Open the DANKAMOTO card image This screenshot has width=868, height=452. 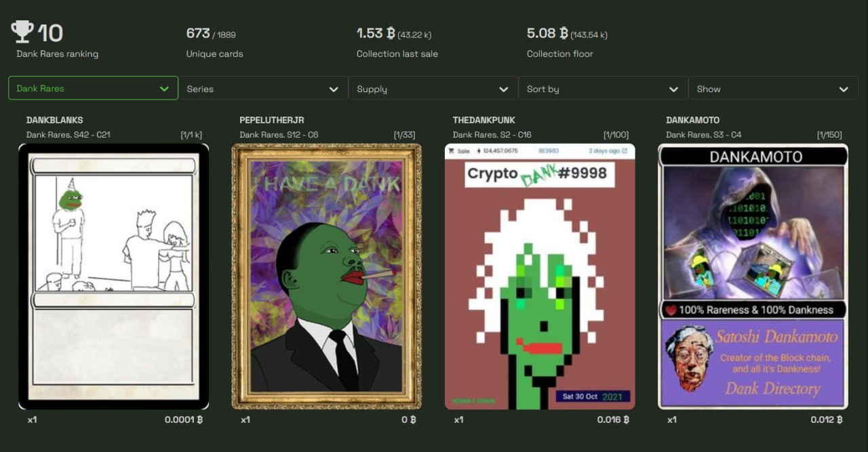(753, 276)
